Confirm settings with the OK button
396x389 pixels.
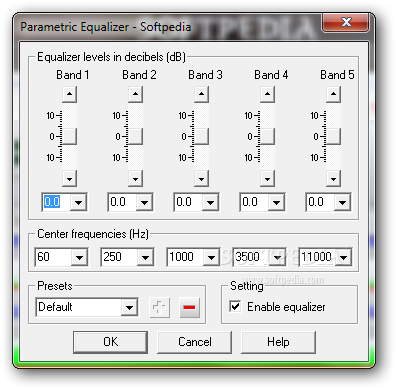pyautogui.click(x=110, y=342)
